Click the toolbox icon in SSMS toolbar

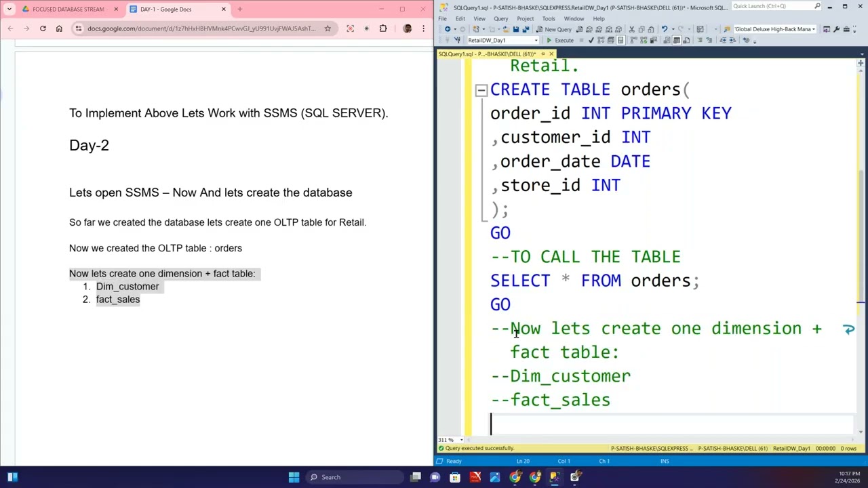point(846,29)
